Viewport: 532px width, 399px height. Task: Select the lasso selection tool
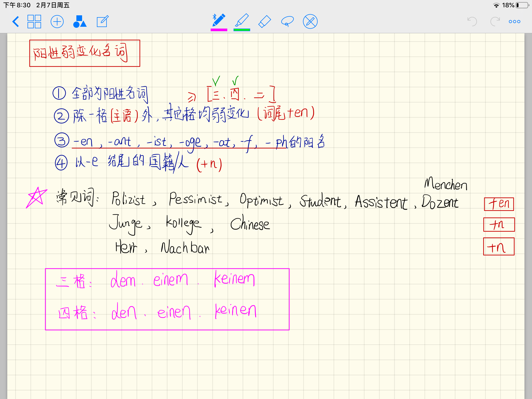[287, 22]
